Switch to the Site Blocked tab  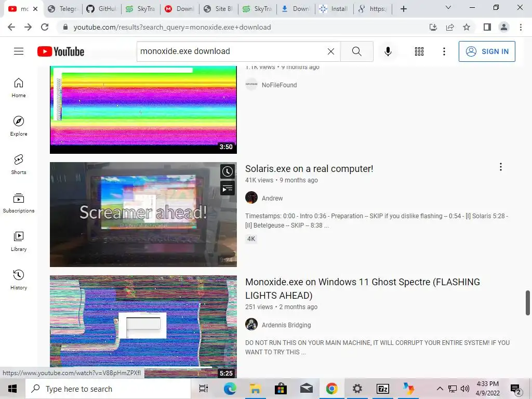tap(219, 9)
